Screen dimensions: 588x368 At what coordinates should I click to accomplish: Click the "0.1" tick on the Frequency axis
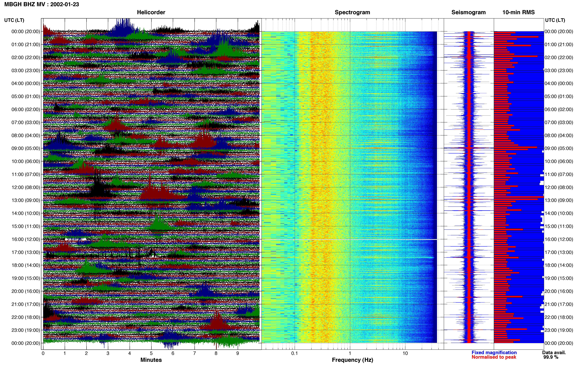(x=295, y=353)
